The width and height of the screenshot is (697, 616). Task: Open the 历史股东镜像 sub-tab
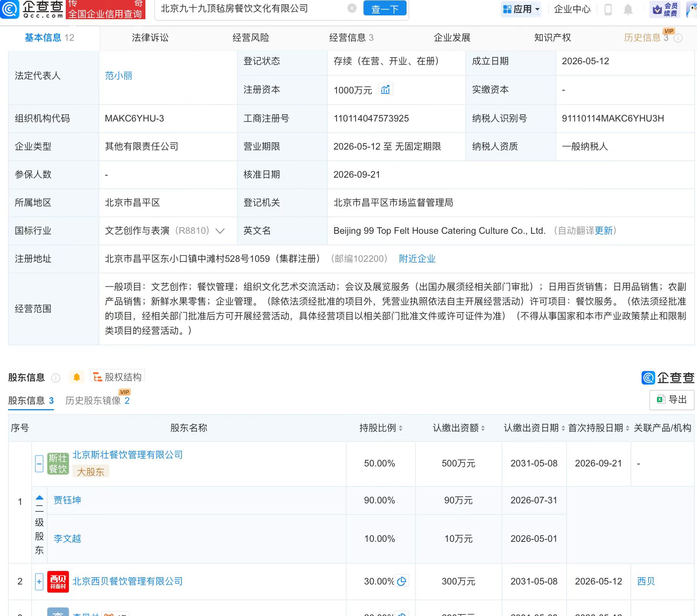98,400
